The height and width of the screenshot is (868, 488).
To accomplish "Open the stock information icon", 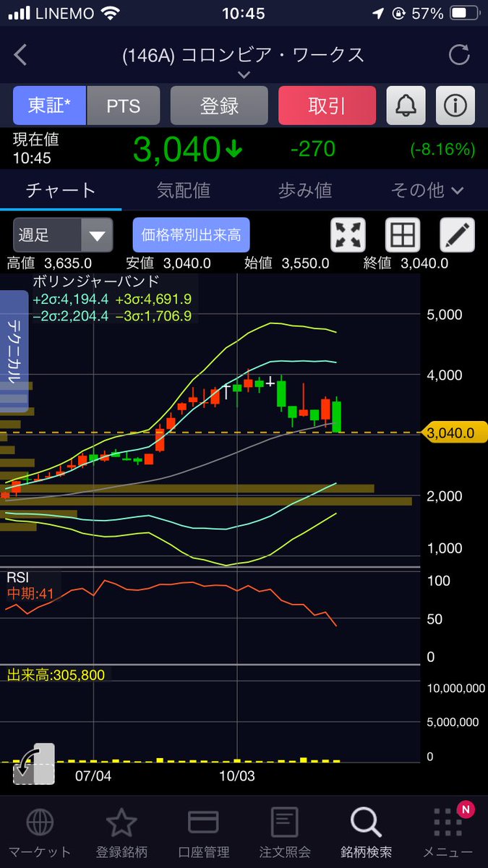I will [455, 106].
